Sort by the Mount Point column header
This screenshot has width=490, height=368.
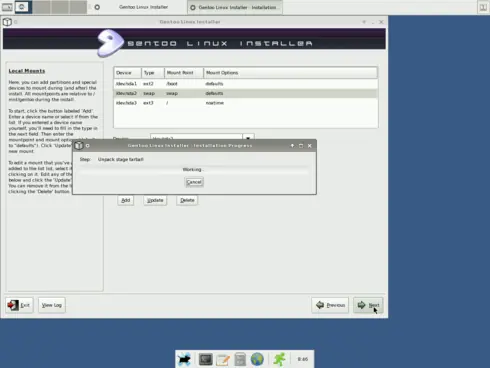pyautogui.click(x=184, y=73)
